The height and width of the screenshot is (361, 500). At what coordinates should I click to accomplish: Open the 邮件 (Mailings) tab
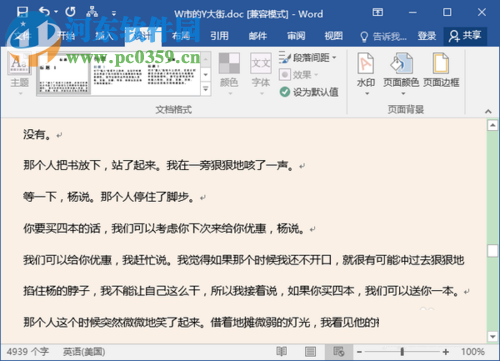(x=258, y=36)
